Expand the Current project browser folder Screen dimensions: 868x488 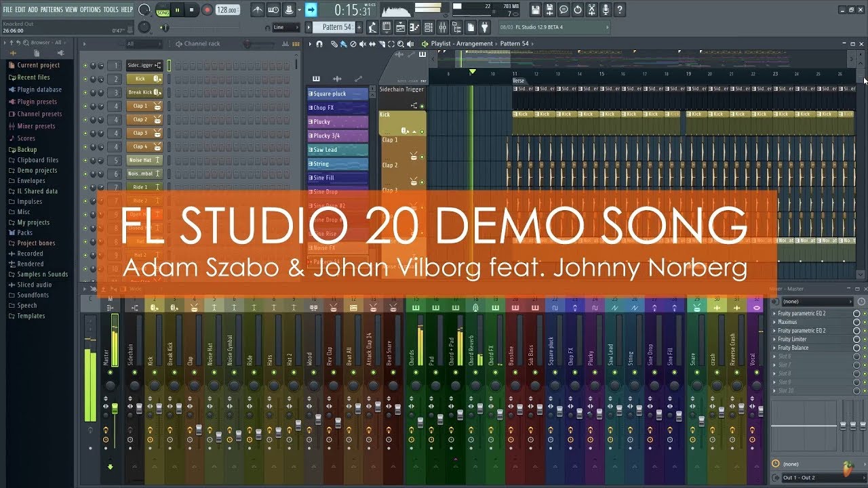[39, 65]
